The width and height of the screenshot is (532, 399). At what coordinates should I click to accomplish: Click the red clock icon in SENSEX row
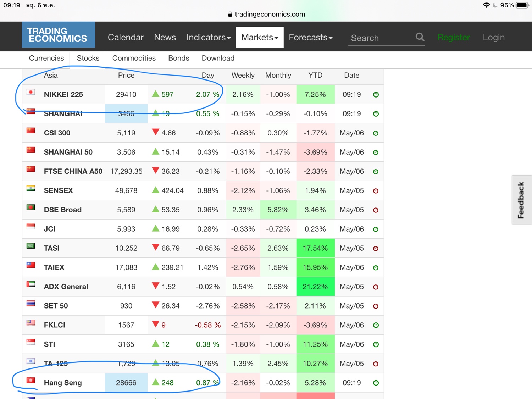[376, 191]
